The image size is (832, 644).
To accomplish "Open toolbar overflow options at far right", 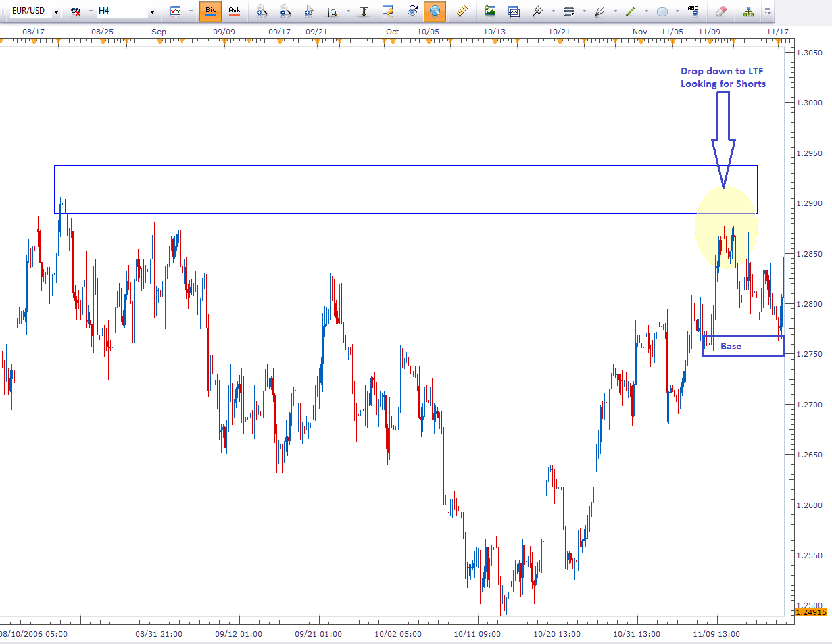I will [768, 11].
